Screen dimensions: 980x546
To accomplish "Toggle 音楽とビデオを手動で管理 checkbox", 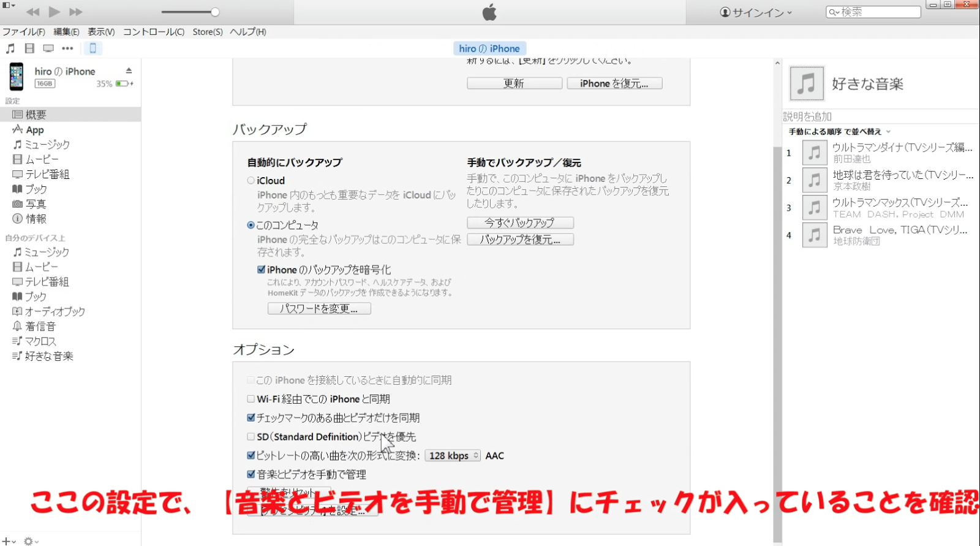I will point(251,474).
